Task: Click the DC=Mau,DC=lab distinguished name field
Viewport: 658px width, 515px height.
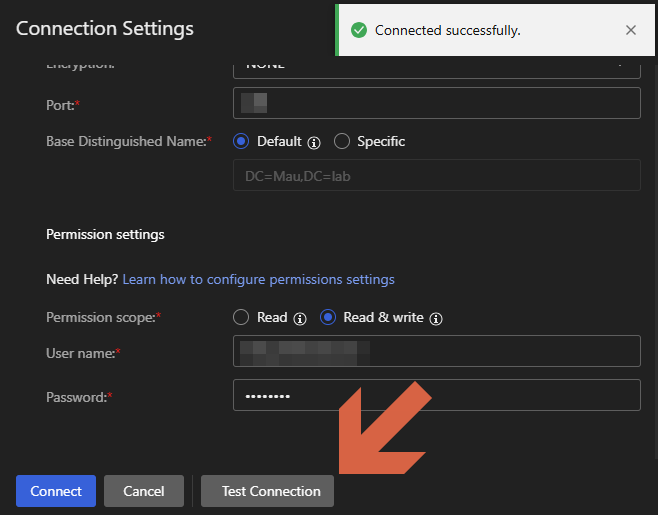Action: click(x=436, y=175)
